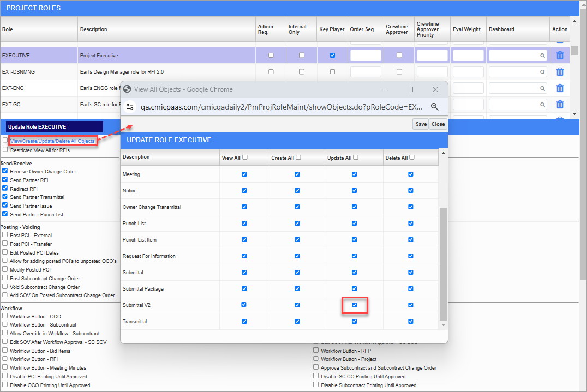Toggle the View All header checkbox
This screenshot has height=392, width=587.
coord(245,158)
